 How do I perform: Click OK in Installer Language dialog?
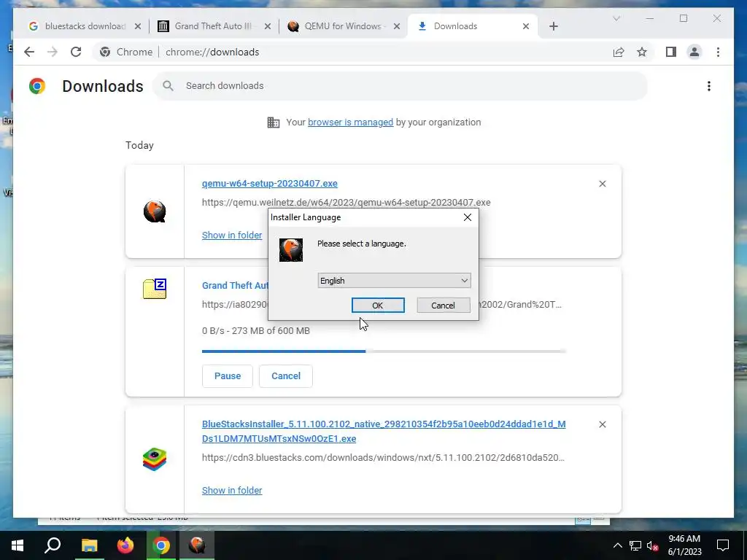378,306
